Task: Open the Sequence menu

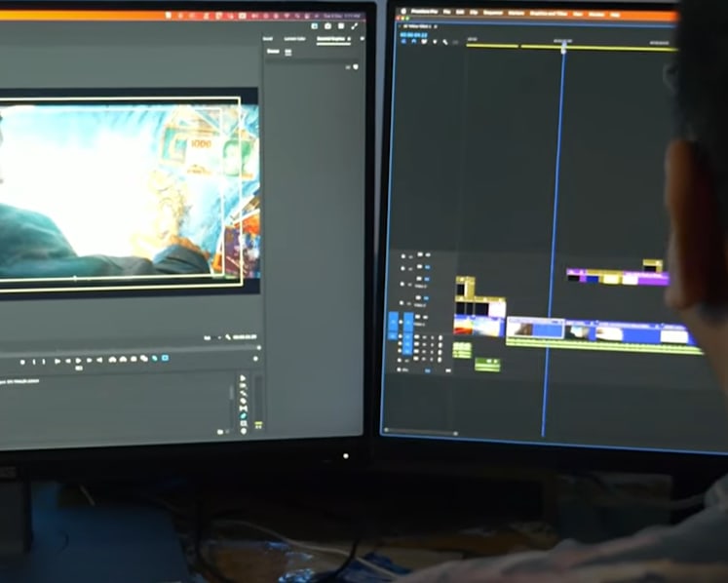Action: point(492,13)
